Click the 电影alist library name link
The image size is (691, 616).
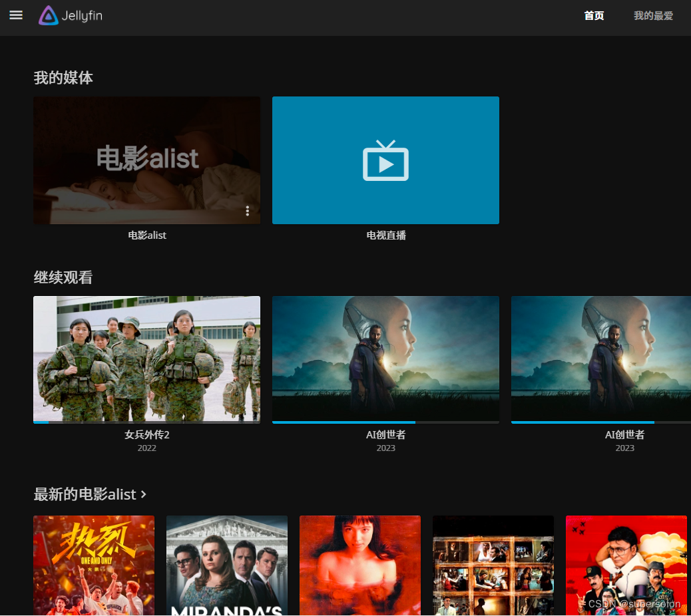click(146, 235)
